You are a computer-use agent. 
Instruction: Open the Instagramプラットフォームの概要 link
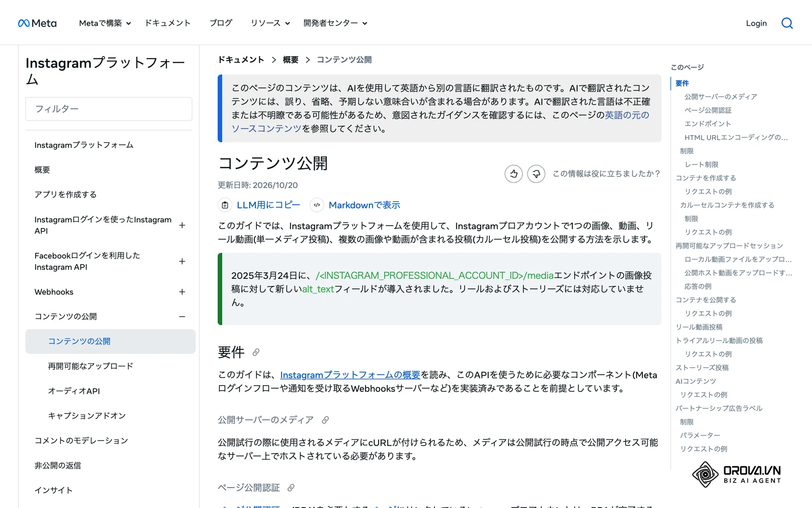tap(350, 375)
